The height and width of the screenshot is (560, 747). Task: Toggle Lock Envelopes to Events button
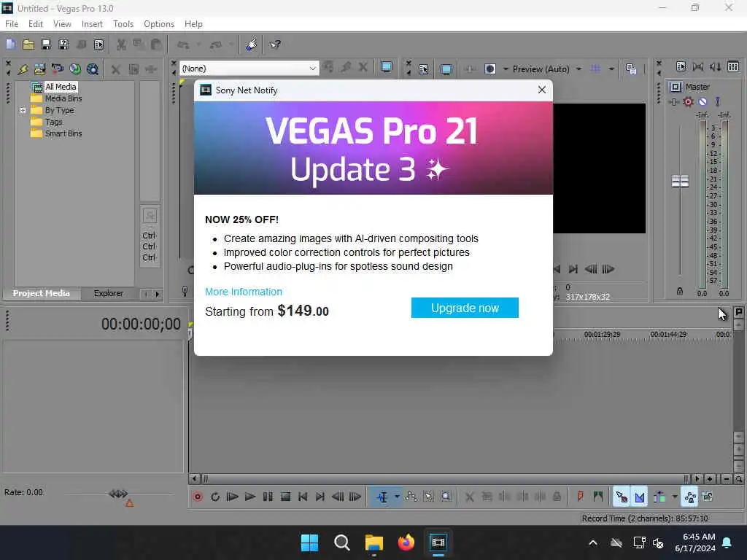tap(690, 497)
